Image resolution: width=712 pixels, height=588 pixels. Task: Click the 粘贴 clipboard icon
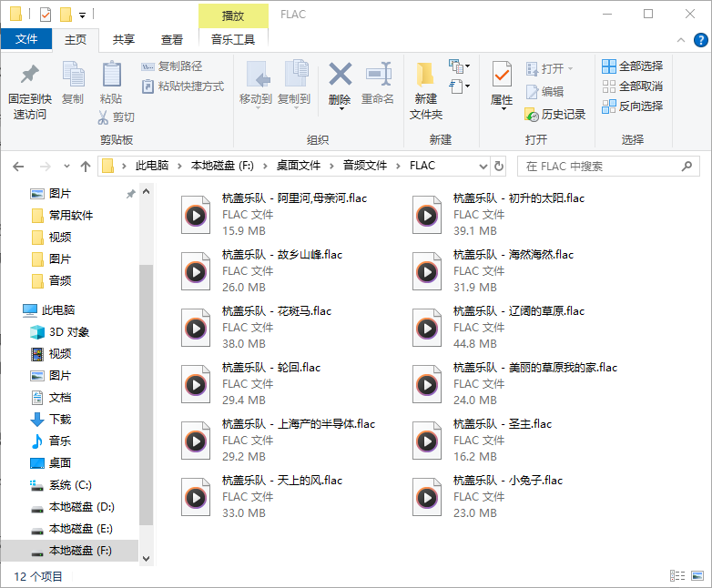[x=111, y=74]
